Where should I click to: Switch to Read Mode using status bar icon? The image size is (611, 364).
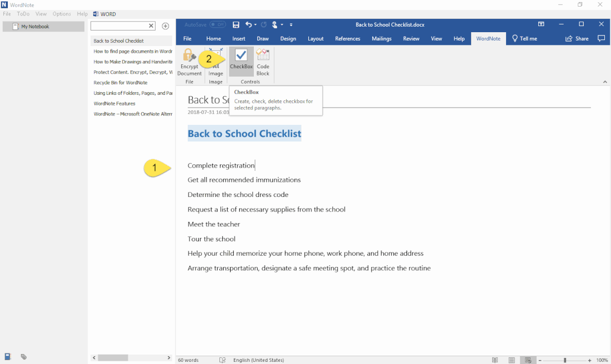(494, 360)
